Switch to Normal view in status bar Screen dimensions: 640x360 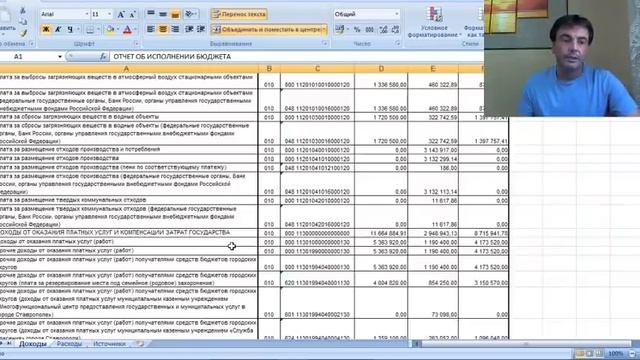[580, 353]
